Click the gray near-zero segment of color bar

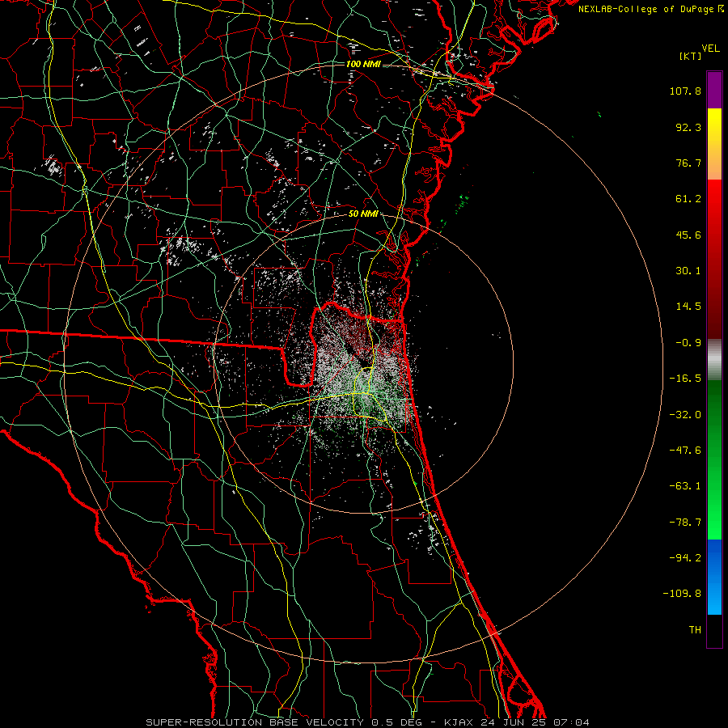point(714,360)
